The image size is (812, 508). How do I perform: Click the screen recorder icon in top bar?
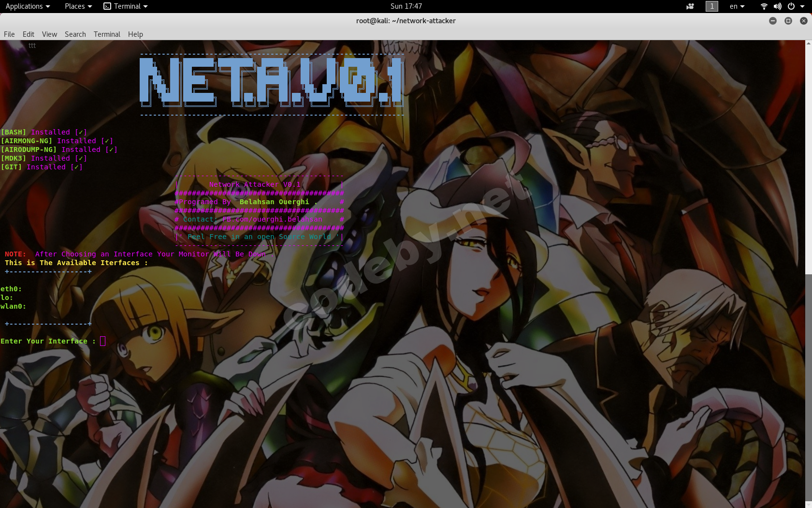click(x=690, y=6)
